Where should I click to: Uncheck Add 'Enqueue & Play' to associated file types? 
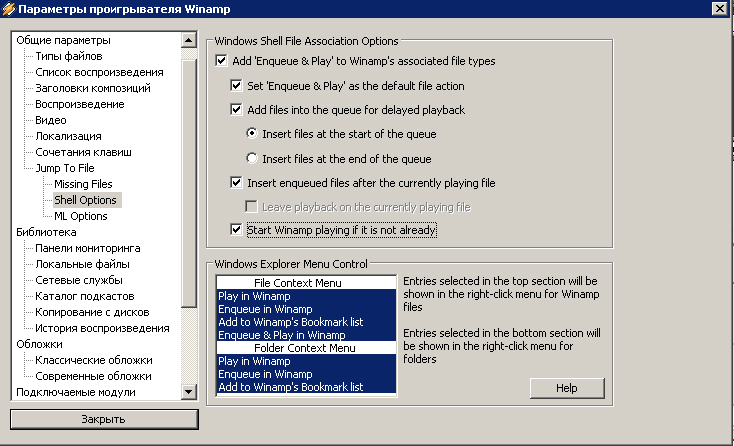point(221,61)
